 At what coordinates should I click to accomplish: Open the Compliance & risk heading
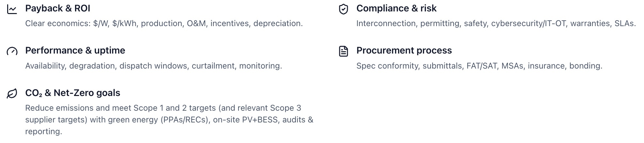396,8
